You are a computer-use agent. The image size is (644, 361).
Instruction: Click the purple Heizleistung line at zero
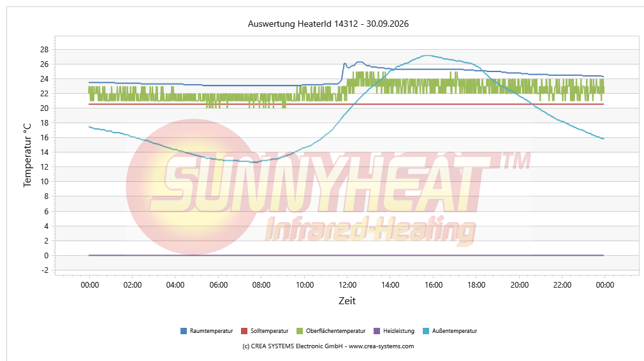346,255
